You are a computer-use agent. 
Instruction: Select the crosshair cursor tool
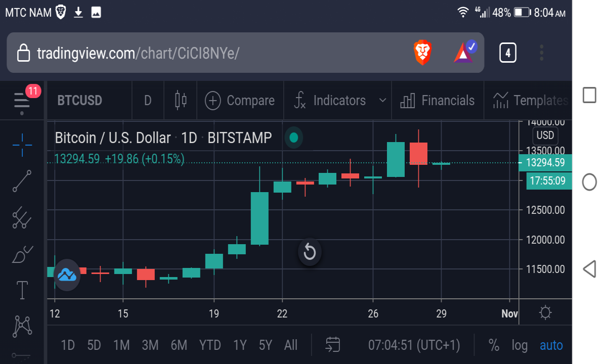pos(22,145)
